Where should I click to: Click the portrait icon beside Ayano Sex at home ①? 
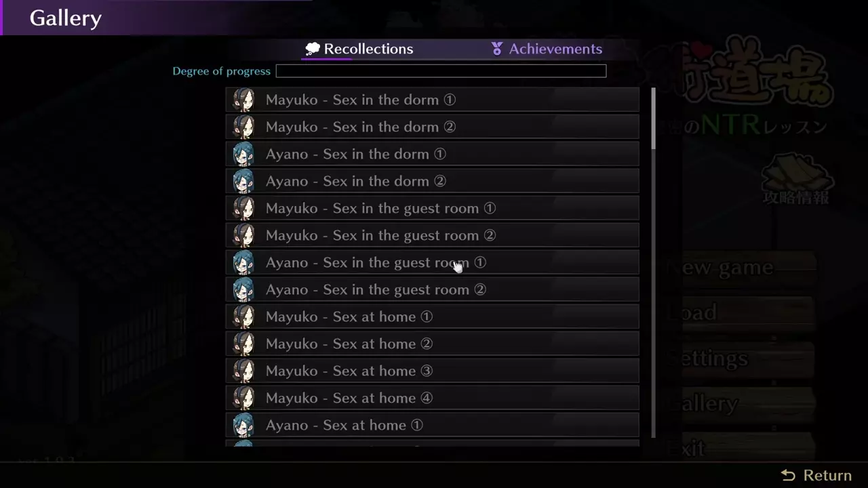tap(243, 425)
